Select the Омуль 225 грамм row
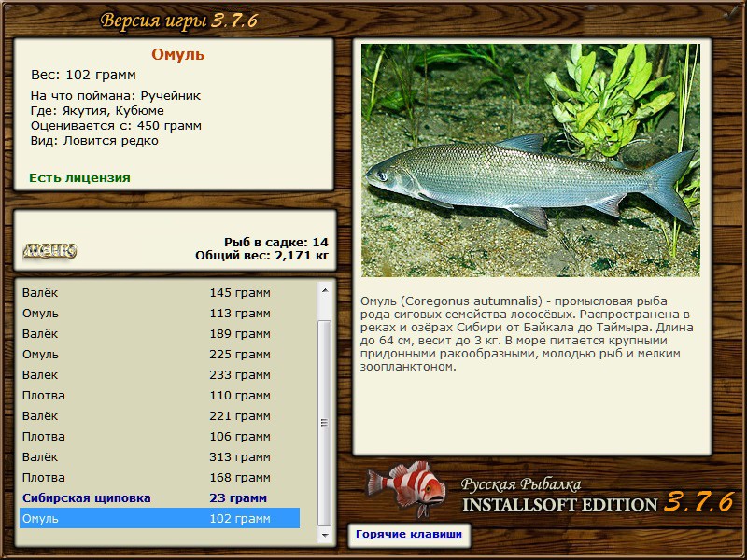Image resolution: width=747 pixels, height=560 pixels. coord(160,355)
